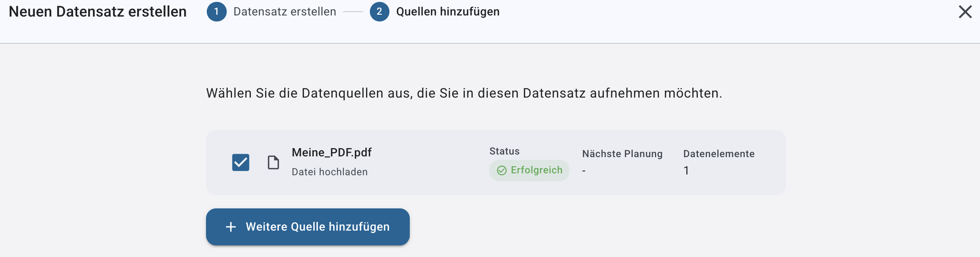Image resolution: width=980 pixels, height=257 pixels.
Task: Click the document icon beside Meine_PDF.pdf
Action: tap(273, 162)
